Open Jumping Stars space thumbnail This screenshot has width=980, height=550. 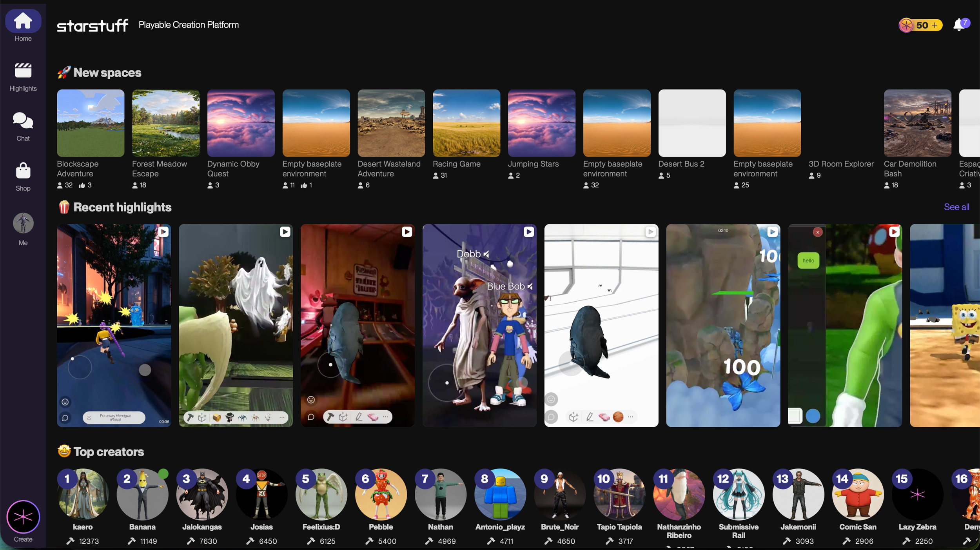542,123
